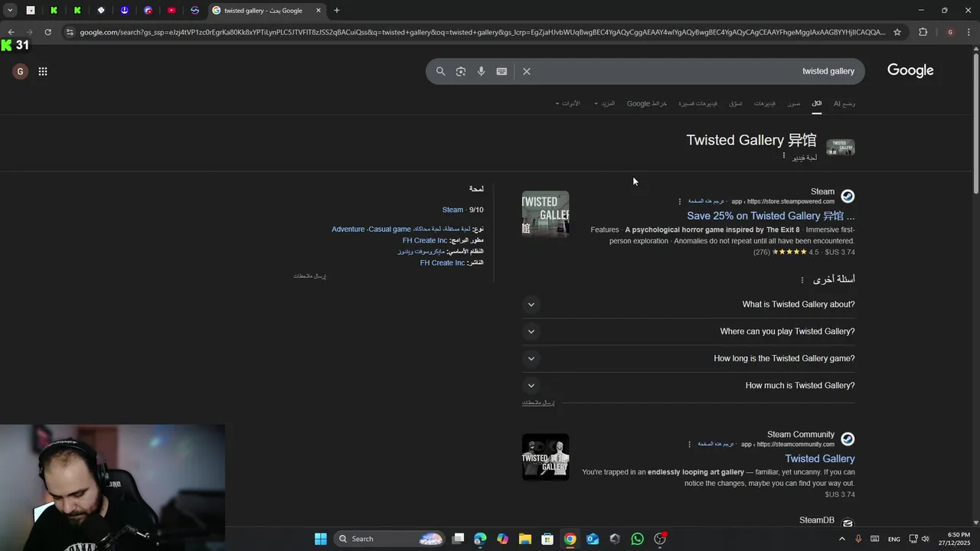Click the address bar URL
This screenshot has height=551, width=980.
[482, 32]
